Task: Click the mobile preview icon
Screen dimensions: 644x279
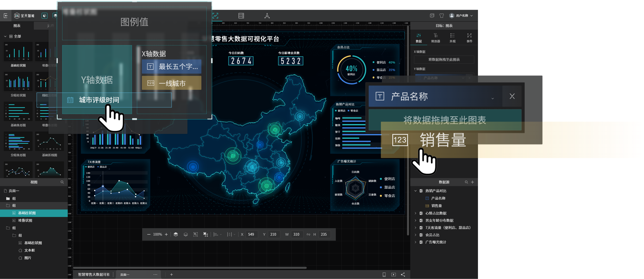Action: (x=384, y=275)
